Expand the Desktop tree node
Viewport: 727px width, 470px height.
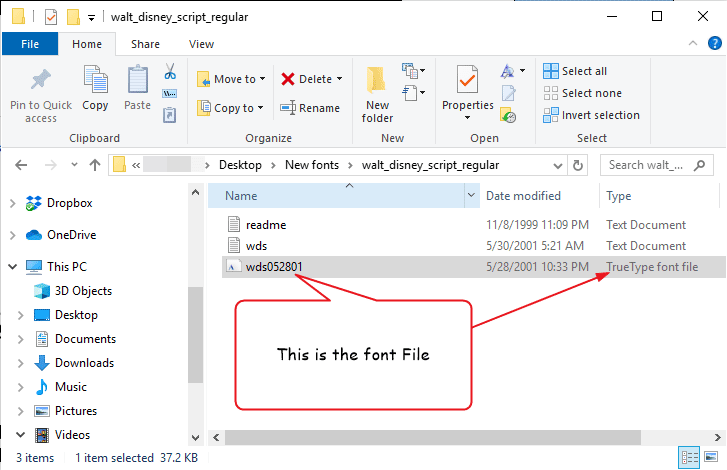click(x=20, y=315)
